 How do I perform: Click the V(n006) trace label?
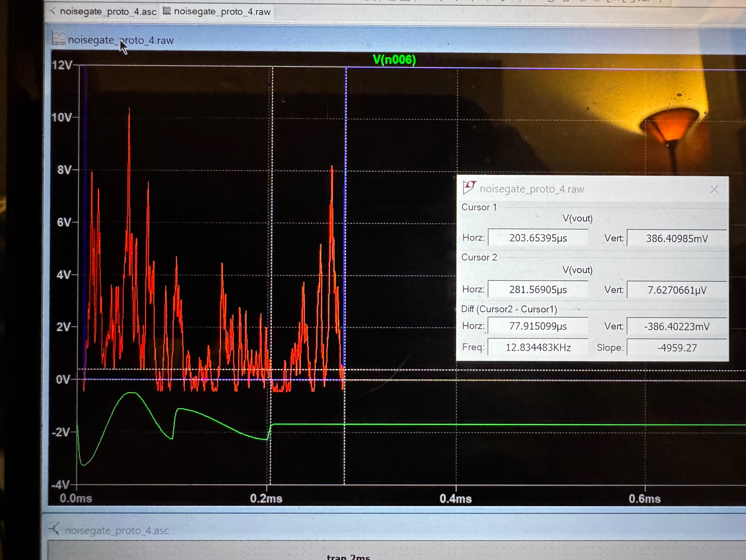coord(394,60)
